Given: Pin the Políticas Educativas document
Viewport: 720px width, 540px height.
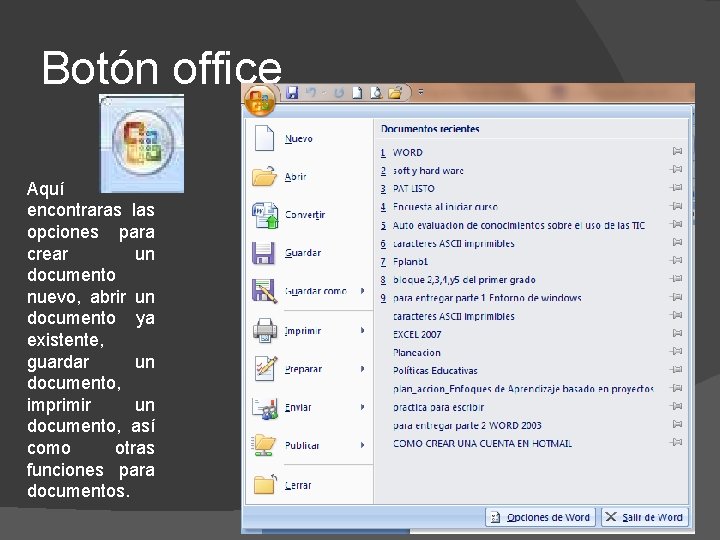Looking at the screenshot, I should point(676,369).
